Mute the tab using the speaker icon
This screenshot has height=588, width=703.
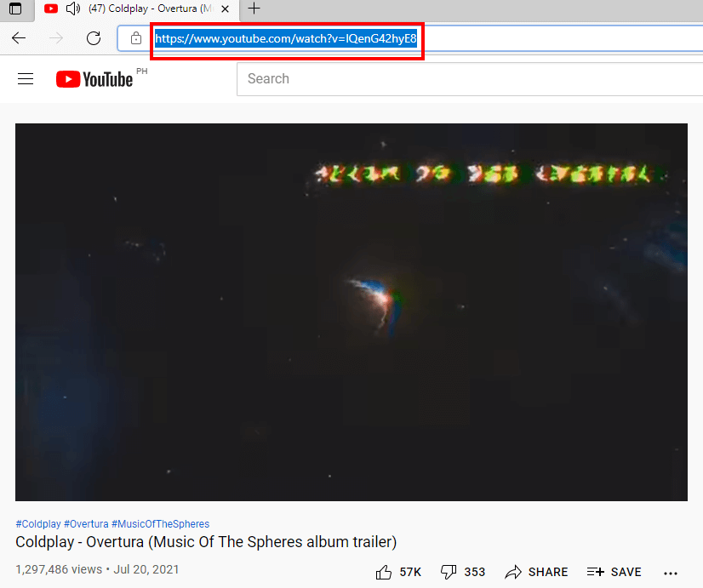coord(73,9)
